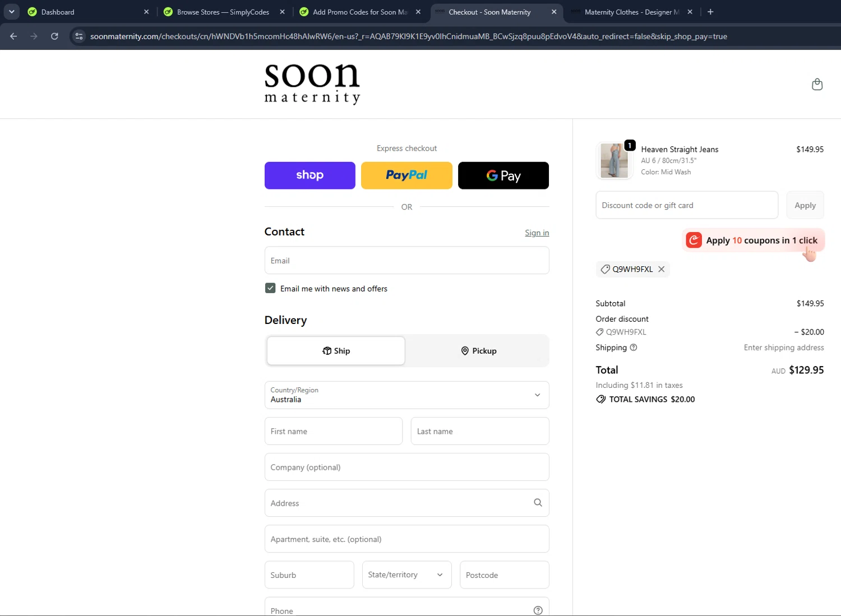Pay with PayPal express checkout
Screen dimensions: 841x616
tap(406, 175)
